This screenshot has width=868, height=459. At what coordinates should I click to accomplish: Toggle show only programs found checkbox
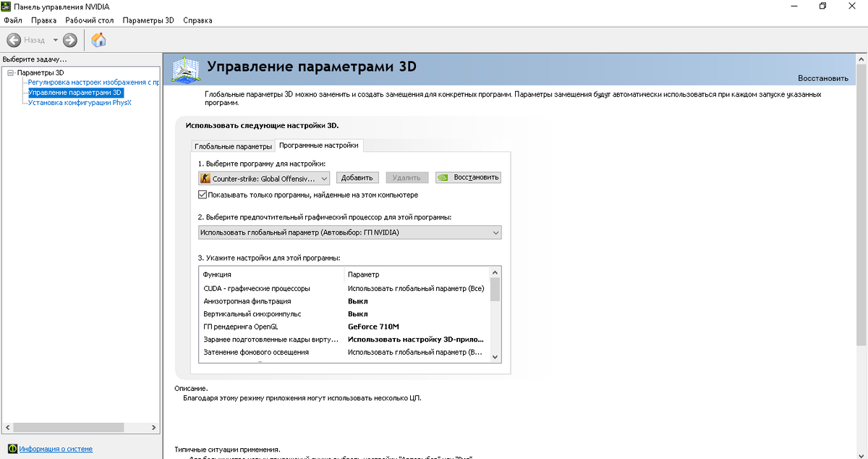click(203, 195)
